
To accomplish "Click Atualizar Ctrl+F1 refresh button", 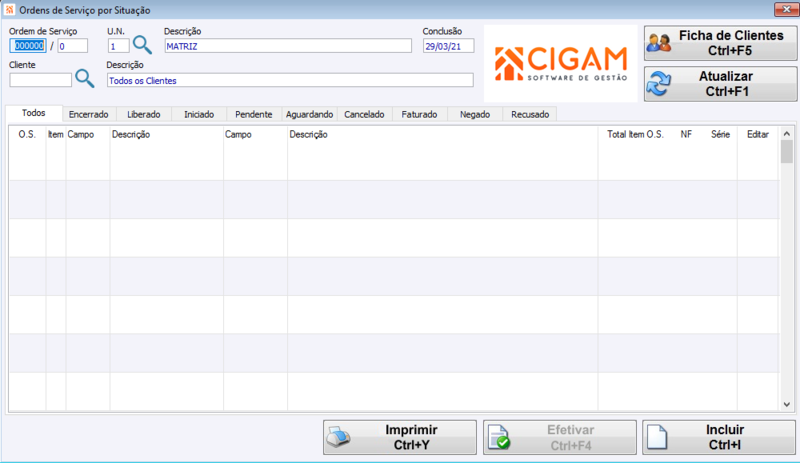I will point(720,84).
